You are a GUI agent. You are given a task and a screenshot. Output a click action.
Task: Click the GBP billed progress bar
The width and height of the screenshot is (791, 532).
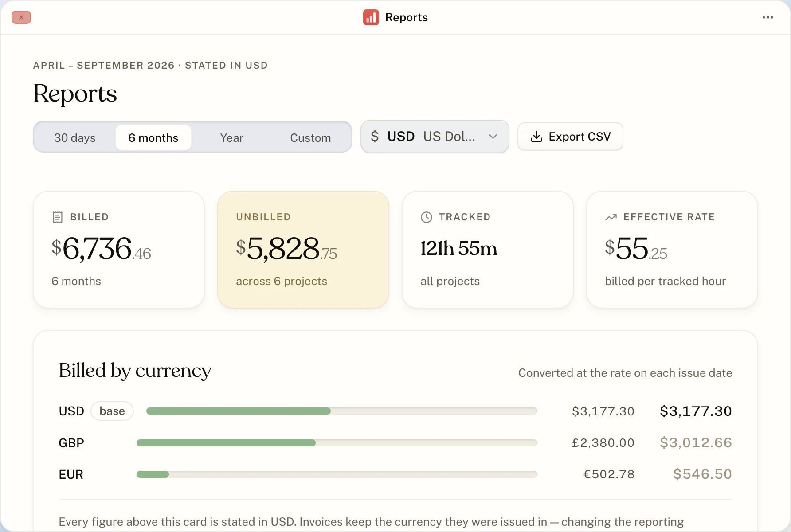click(337, 443)
